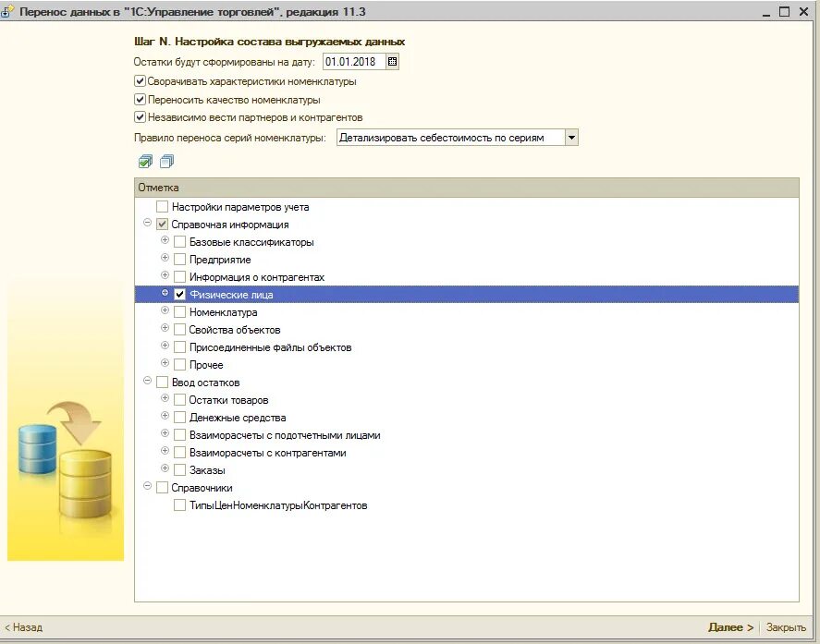Check Взаиморасчеты с контрагентами checkbox
Screen dimensions: 820x644
click(180, 453)
